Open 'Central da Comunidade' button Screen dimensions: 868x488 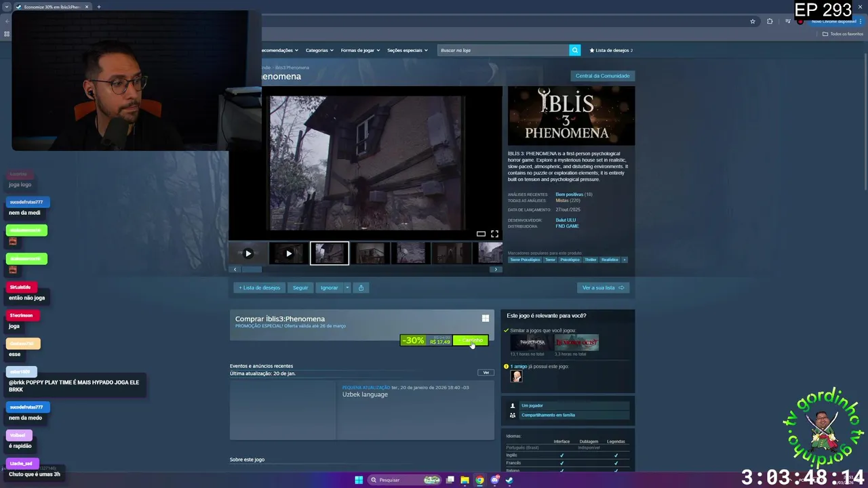pos(603,76)
